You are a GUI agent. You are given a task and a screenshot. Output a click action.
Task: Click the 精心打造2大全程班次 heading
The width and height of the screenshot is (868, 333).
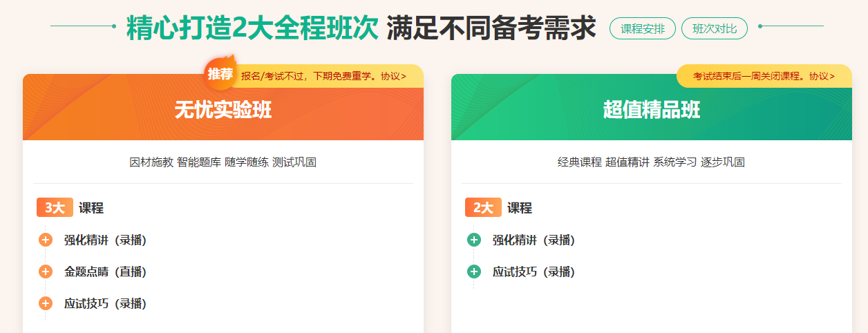pos(252,28)
